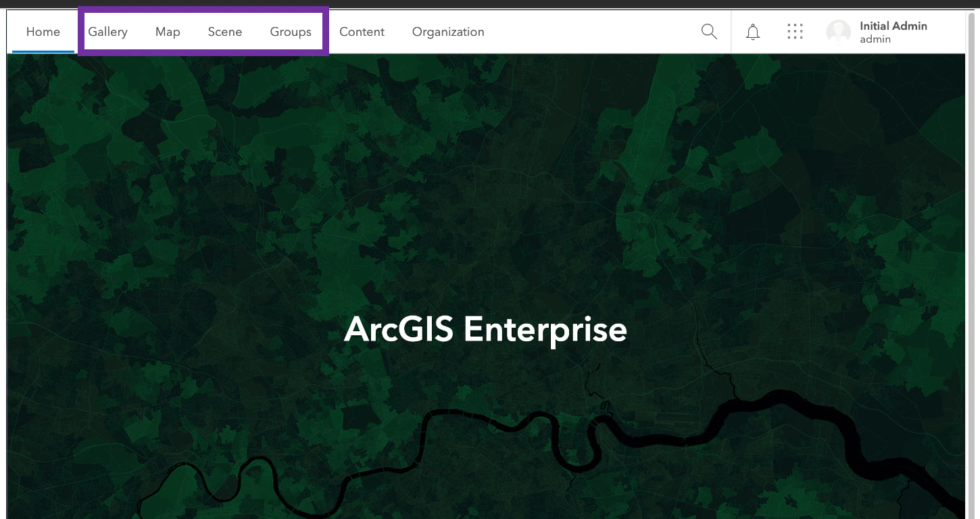Open the Map tab
Viewport: 980px width, 519px height.
(x=168, y=32)
